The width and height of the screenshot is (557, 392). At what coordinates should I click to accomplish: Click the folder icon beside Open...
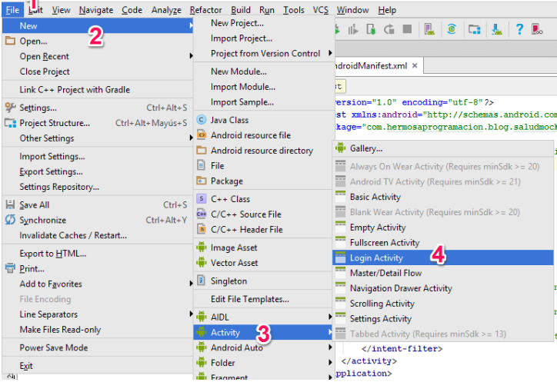(10, 41)
